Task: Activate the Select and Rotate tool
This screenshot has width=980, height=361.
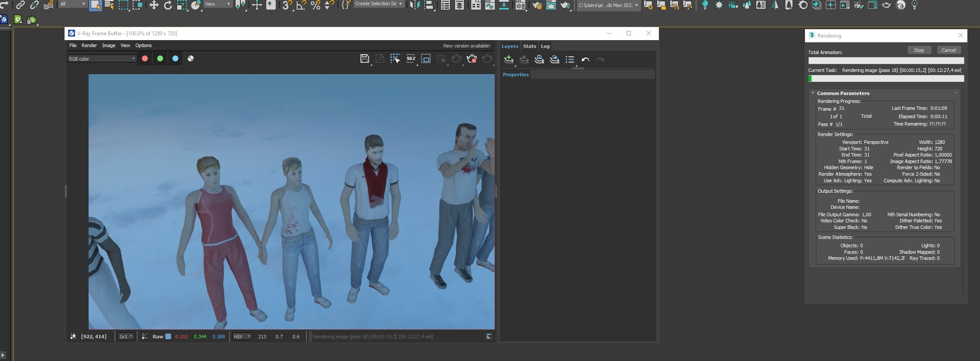Action: 168,5
